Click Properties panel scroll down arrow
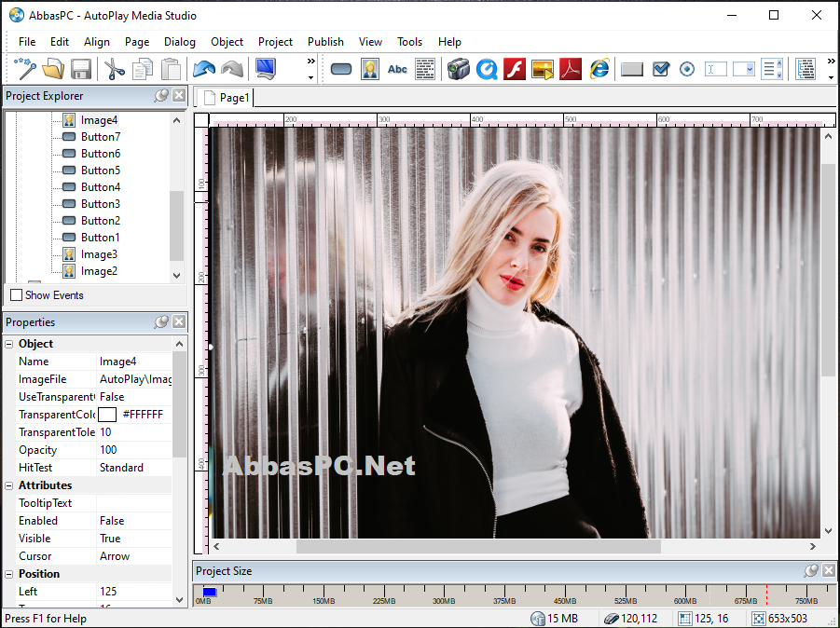 click(179, 600)
